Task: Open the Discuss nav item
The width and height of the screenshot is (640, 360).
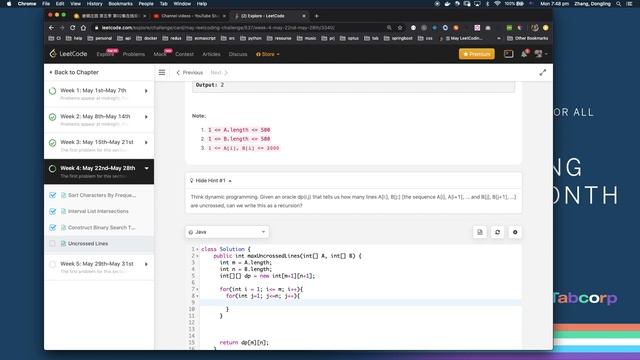Action: click(x=238, y=54)
